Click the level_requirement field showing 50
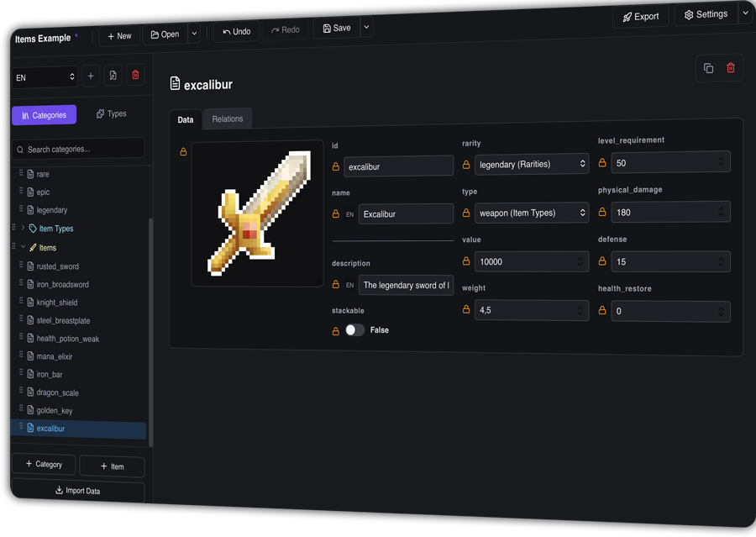The image size is (756, 537). coord(670,162)
